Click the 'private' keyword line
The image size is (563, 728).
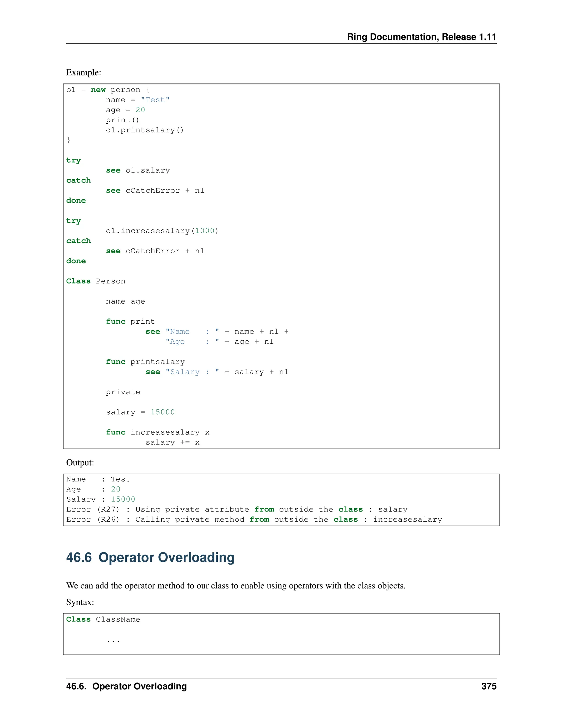click(x=123, y=392)
